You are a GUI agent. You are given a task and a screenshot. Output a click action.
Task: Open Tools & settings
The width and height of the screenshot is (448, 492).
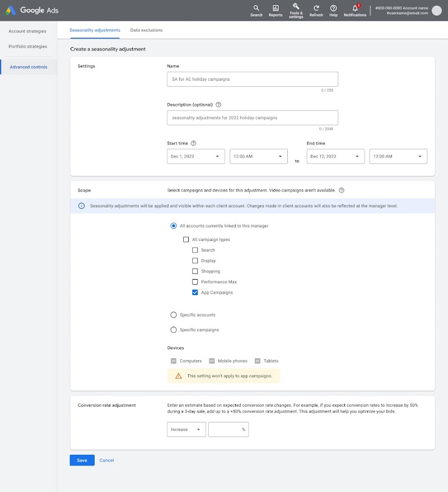(x=296, y=10)
